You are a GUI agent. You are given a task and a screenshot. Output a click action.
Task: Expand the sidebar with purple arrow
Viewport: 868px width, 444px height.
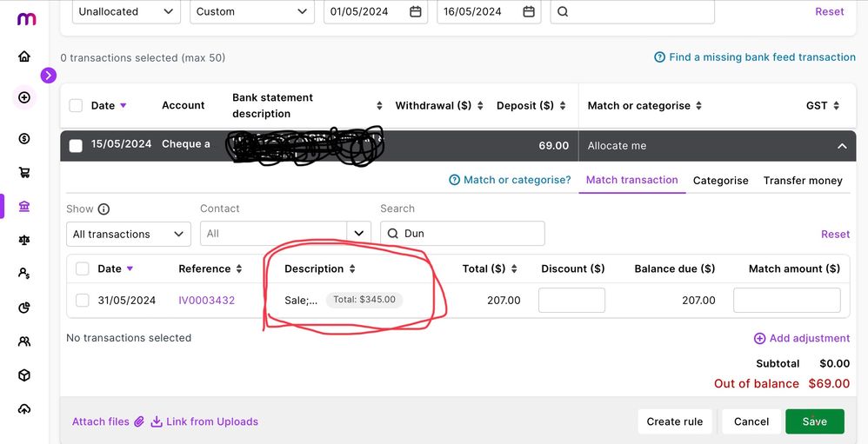48,76
